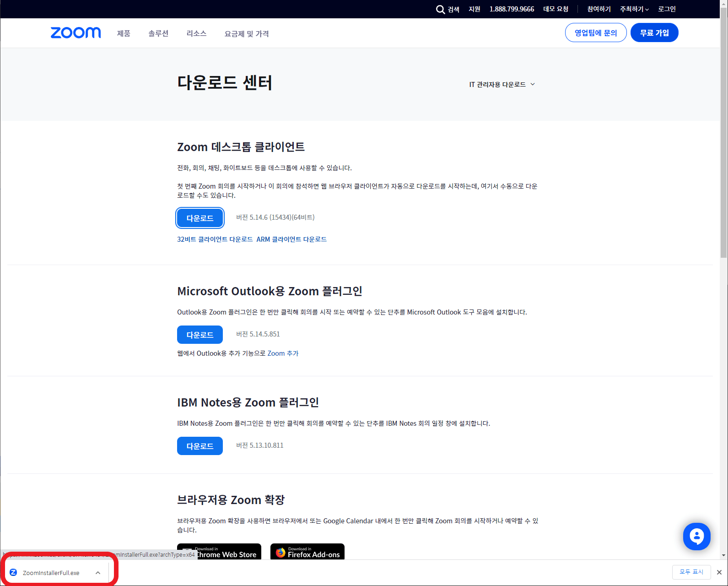Screen dimensions: 728x586
Task: Click 영업팀에 문의 button
Action: 596,33
